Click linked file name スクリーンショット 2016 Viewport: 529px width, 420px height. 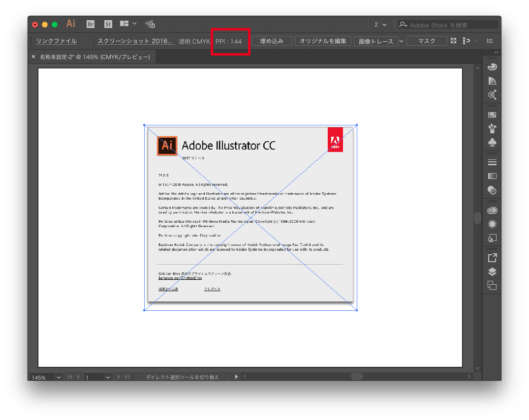pyautogui.click(x=135, y=41)
